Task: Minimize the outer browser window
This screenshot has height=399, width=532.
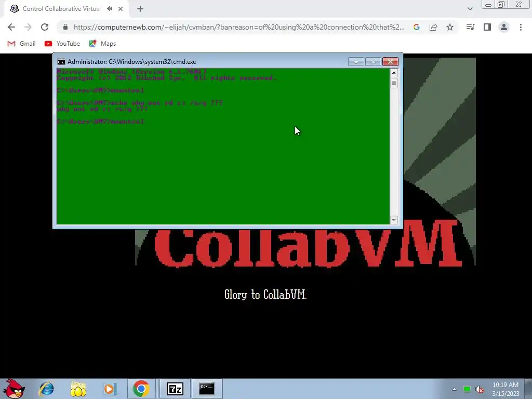Action: (x=488, y=5)
